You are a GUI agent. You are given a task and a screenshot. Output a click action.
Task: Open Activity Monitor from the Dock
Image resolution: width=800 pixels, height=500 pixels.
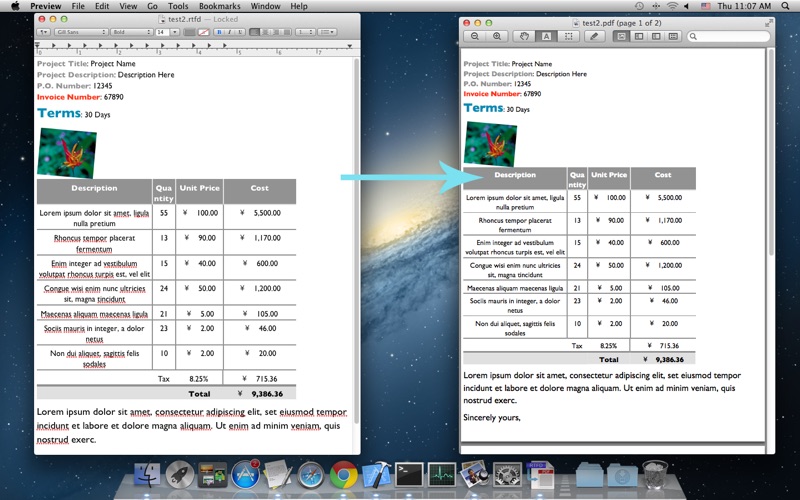[x=442, y=474]
